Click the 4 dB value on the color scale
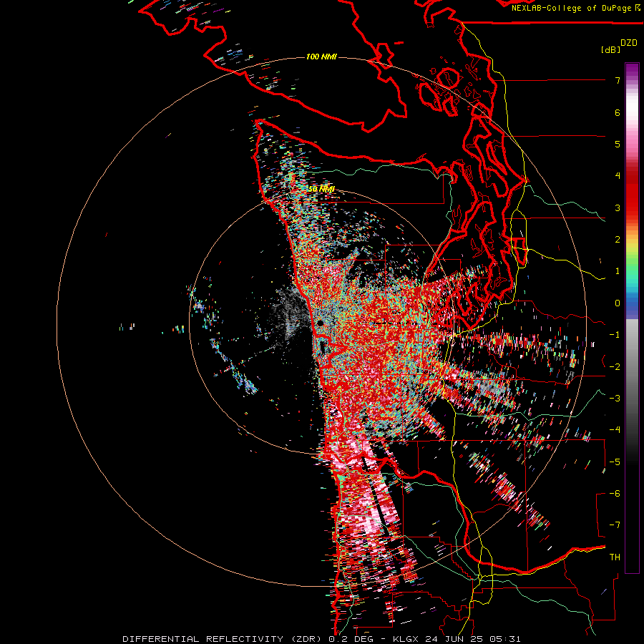This screenshot has width=644, height=644. tap(618, 176)
